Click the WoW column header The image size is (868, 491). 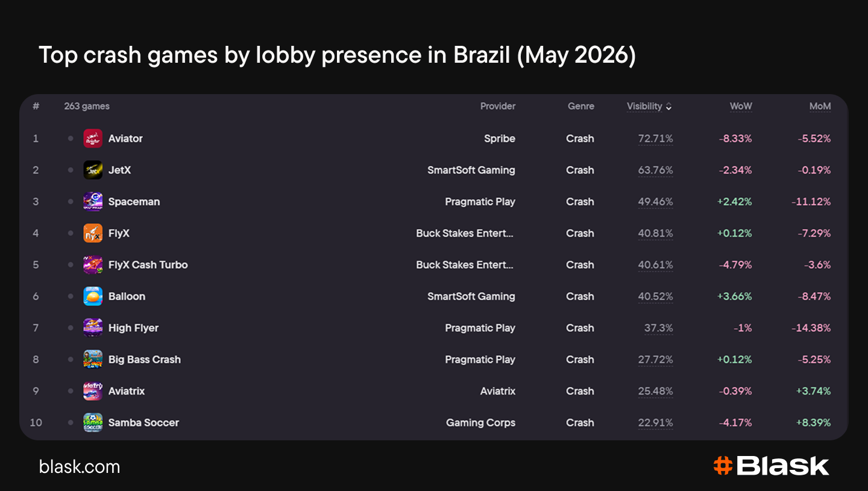pyautogui.click(x=741, y=106)
